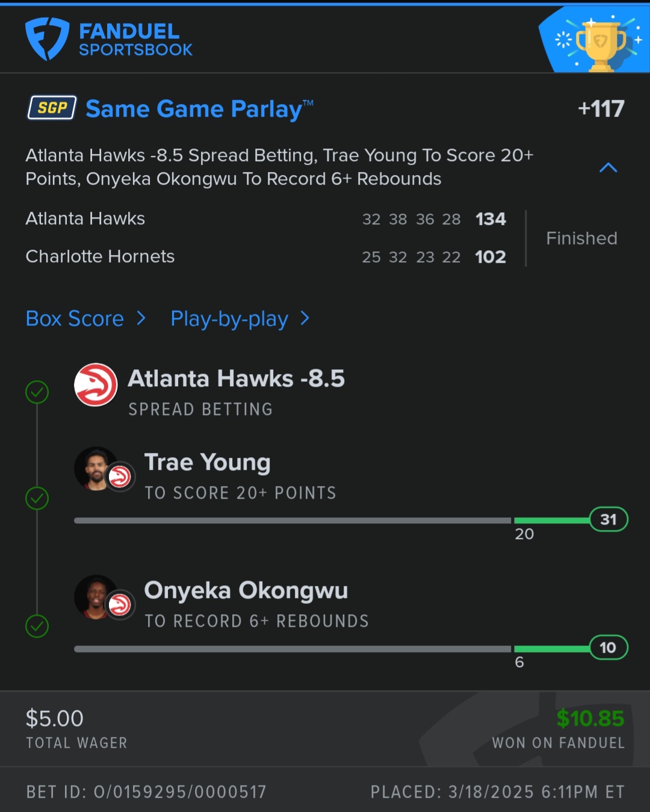This screenshot has width=650, height=812.
Task: Tap green checkmark beside Hawks spread leg
Action: point(37,392)
